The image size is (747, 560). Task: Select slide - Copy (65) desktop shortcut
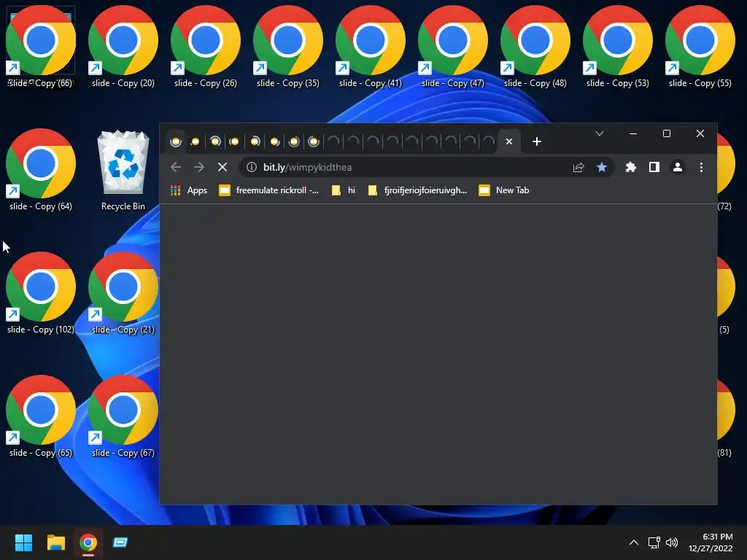(41, 416)
